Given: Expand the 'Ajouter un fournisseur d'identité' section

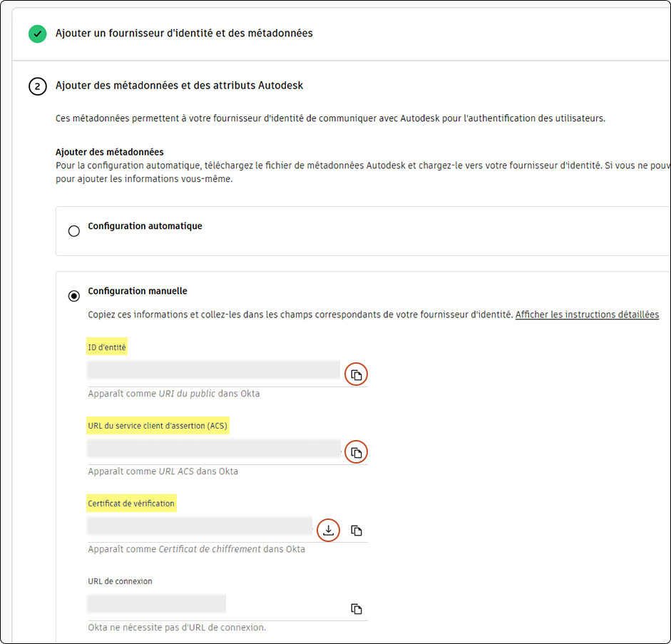Looking at the screenshot, I should coord(182,33).
